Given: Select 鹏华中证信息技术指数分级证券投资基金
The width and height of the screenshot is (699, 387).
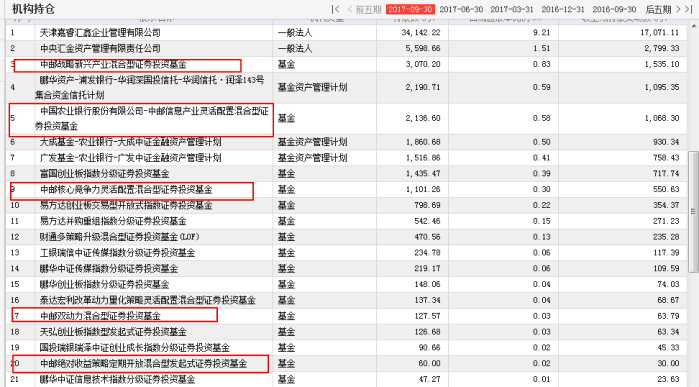Looking at the screenshot, I should tap(117, 379).
